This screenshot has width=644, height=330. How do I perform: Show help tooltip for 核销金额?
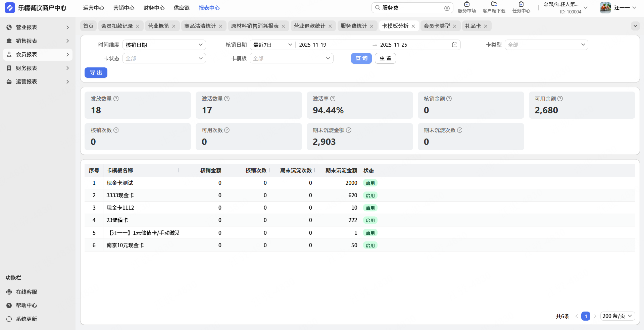click(x=449, y=99)
